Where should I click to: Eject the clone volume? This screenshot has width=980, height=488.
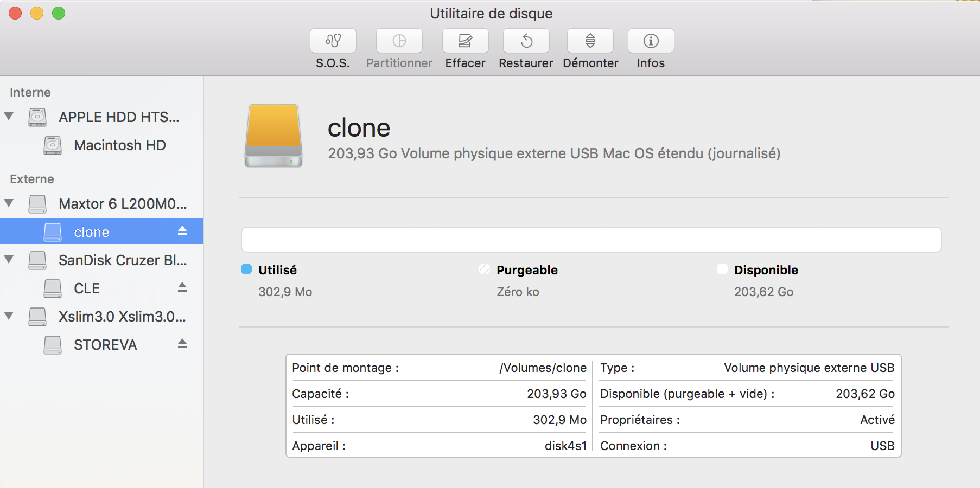pos(182,231)
